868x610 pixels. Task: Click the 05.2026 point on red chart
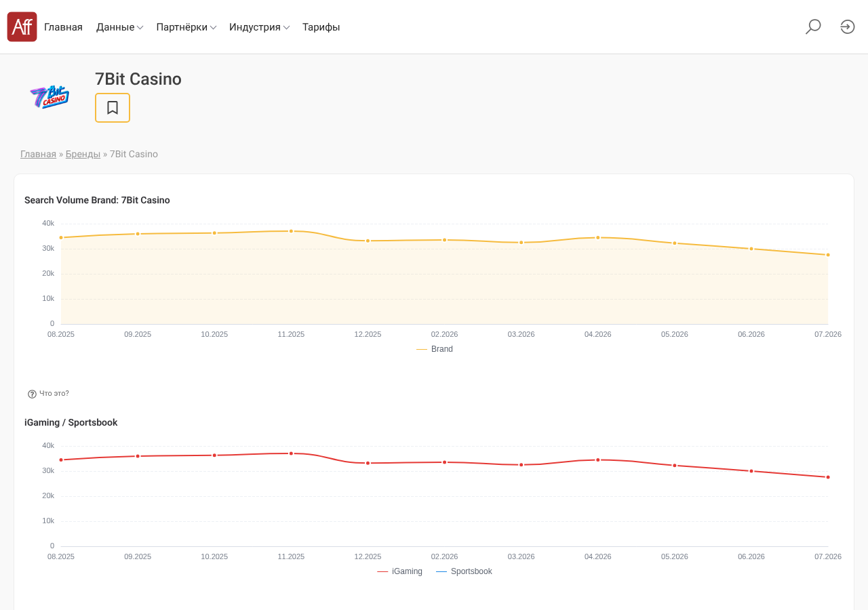[675, 466]
